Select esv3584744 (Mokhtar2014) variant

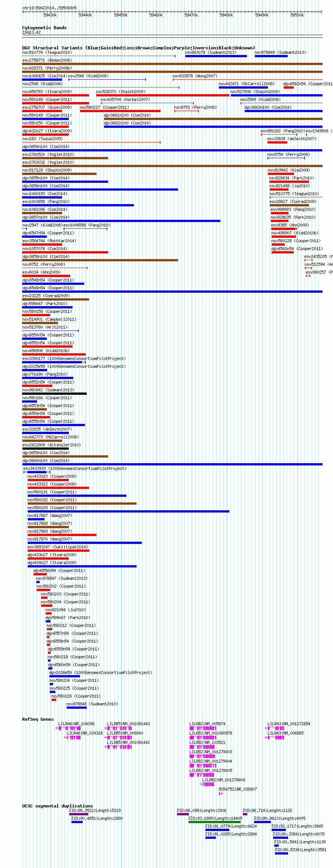coord(49,241)
